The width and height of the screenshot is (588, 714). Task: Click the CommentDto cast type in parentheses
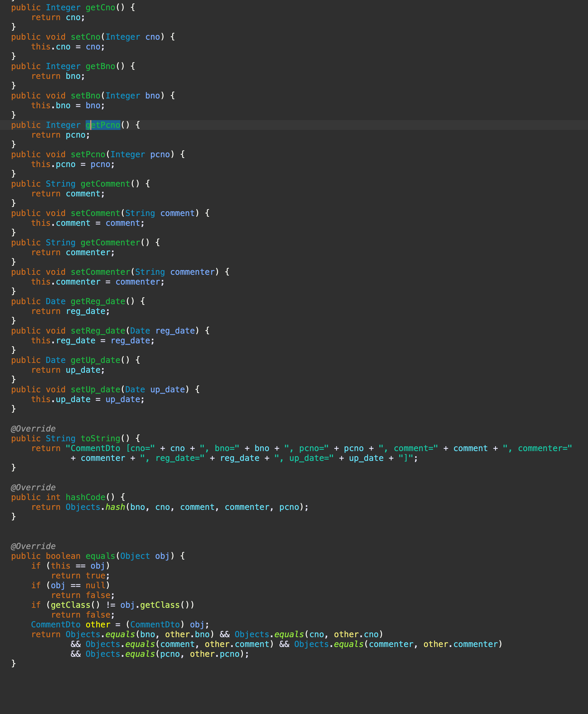(x=155, y=625)
